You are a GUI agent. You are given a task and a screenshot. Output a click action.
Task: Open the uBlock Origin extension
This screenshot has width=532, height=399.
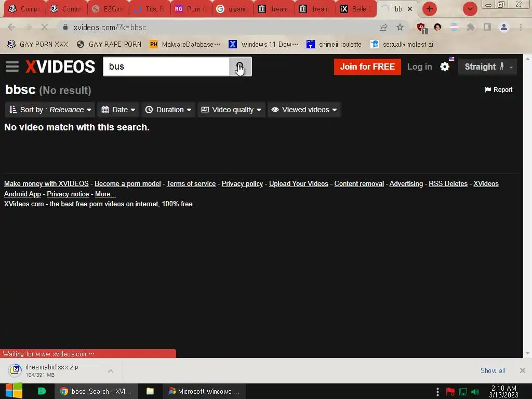pos(421,28)
